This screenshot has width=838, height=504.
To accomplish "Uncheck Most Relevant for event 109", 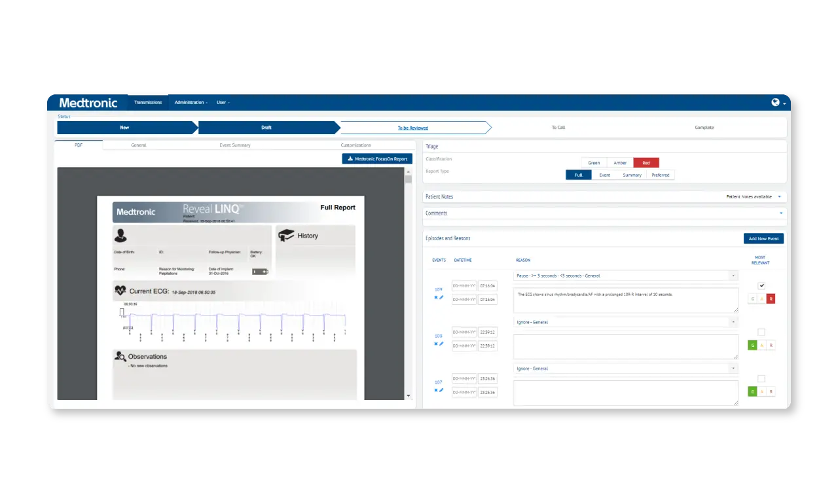I will [761, 285].
